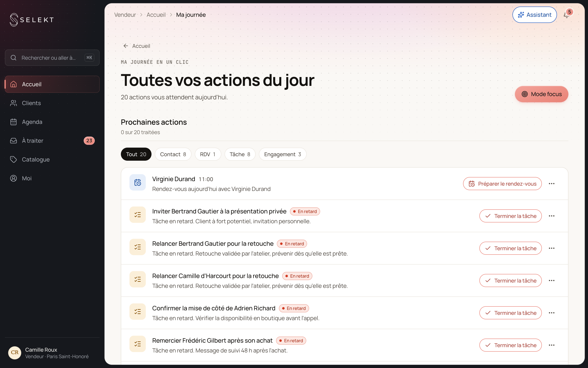Filter by Engagement 3
The image size is (588, 368).
pos(283,154)
